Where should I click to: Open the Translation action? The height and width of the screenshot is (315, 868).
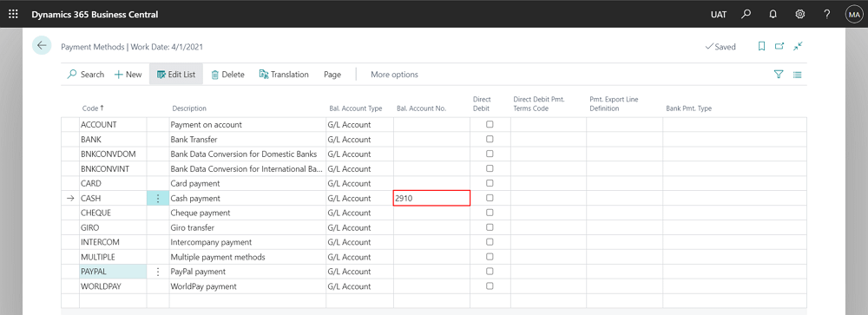click(x=284, y=74)
